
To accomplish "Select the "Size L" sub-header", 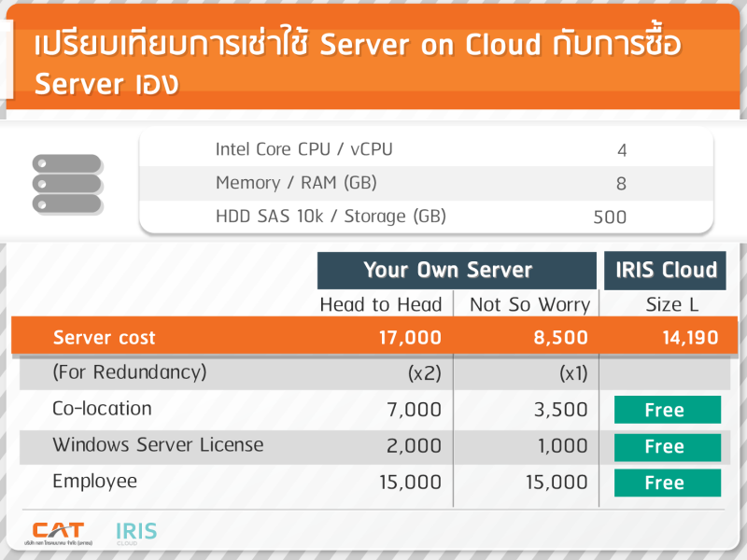I will tap(671, 304).
